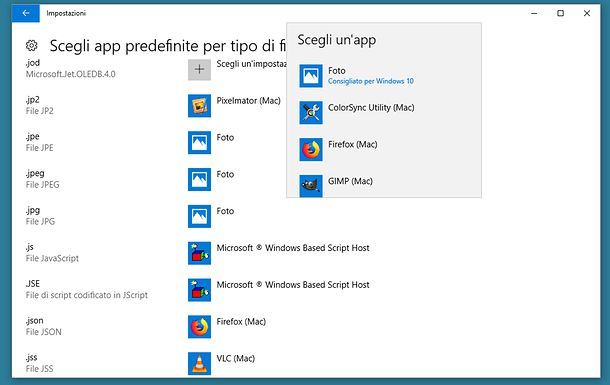Click the .json extension text
Image resolution: width=610 pixels, height=385 pixels.
pos(35,320)
